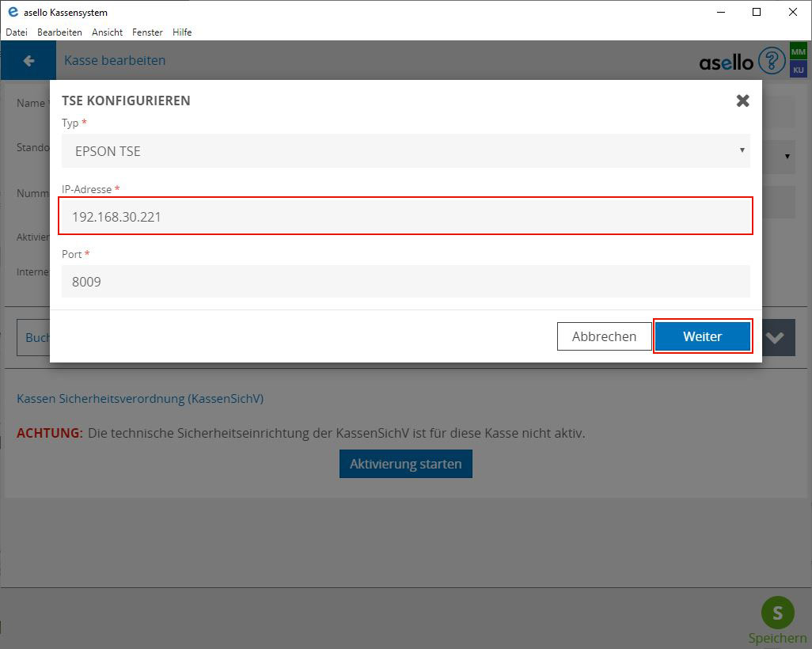812x649 pixels.
Task: Open the Fenster menu
Action: point(147,32)
